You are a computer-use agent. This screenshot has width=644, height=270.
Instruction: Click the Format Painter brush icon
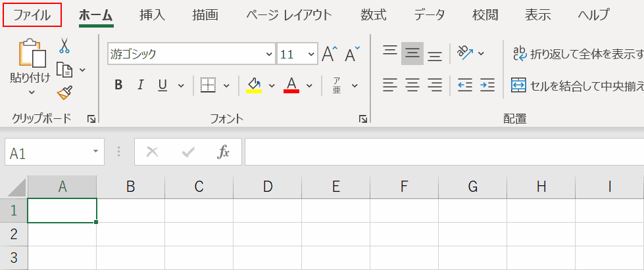[x=64, y=93]
